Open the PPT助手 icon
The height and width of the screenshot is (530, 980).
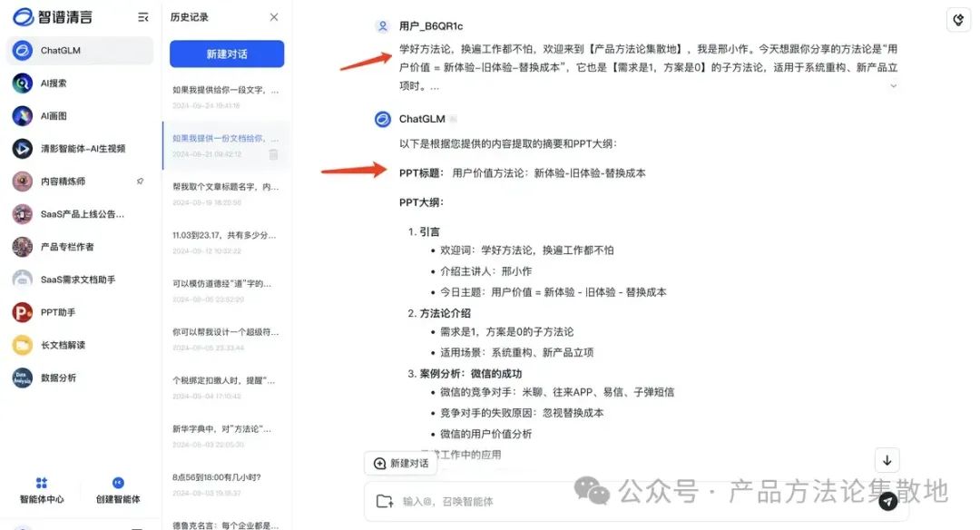point(23,312)
